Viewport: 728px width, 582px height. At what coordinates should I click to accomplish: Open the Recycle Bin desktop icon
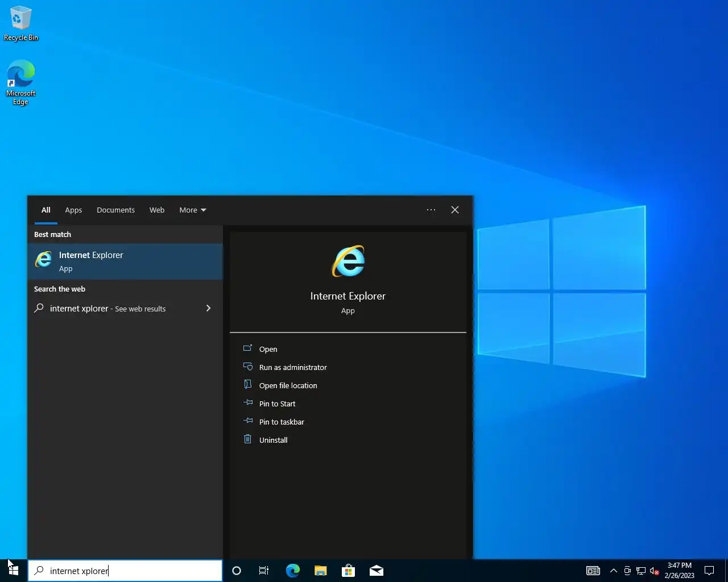(20, 23)
